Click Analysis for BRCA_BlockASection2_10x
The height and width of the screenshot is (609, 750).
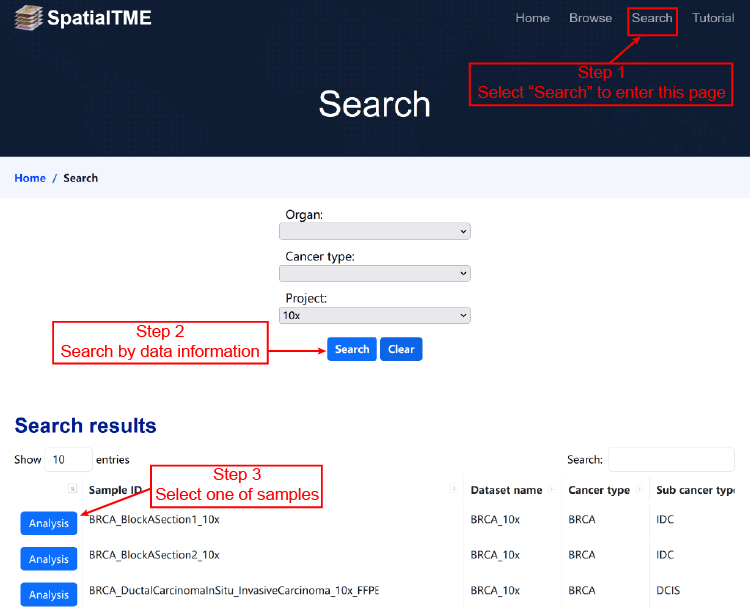[49, 559]
